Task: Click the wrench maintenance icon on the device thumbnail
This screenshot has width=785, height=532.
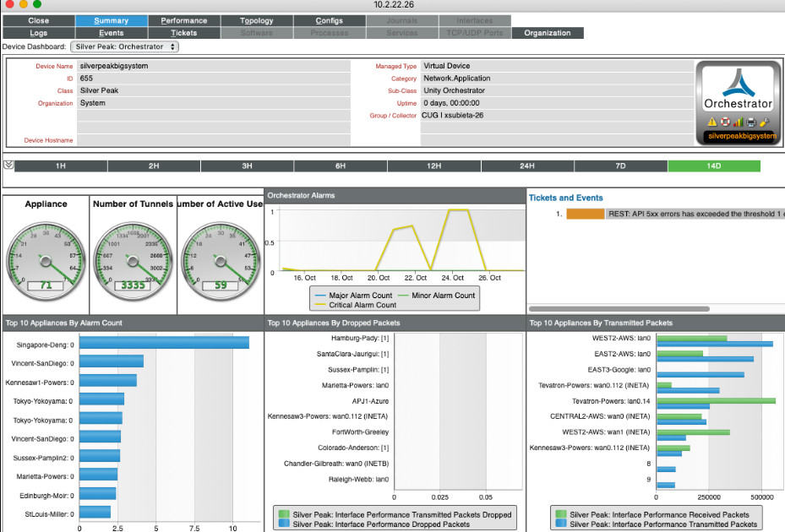Action: coord(764,122)
